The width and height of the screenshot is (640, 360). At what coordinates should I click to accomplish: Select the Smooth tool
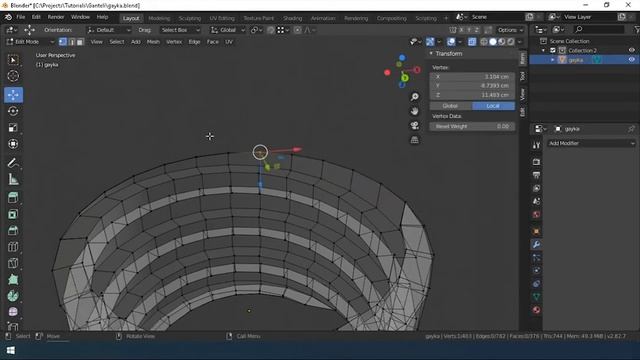pyautogui.click(x=13, y=312)
